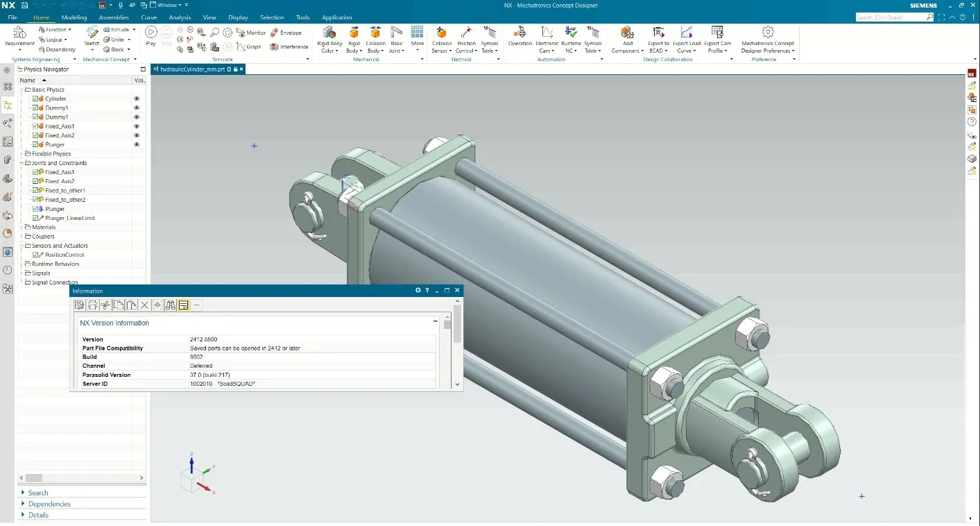The image size is (980, 526).
Task: Switch to the Assemblies tab
Action: click(x=114, y=17)
